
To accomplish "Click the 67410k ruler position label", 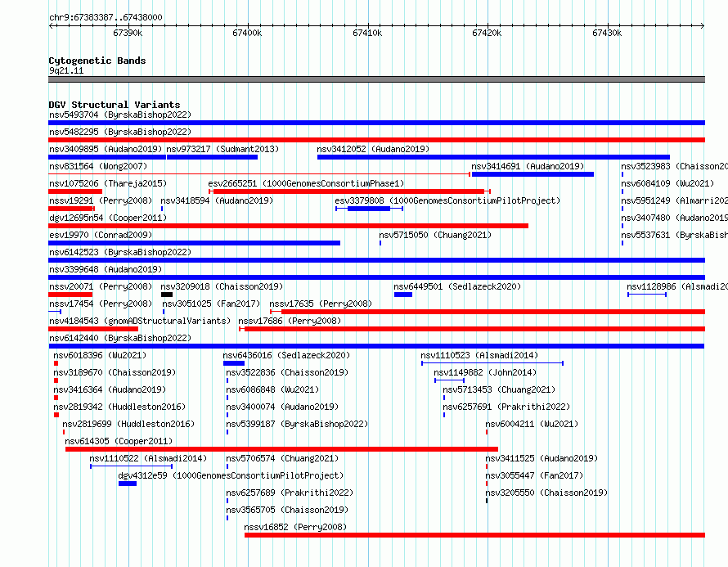I will point(367,33).
